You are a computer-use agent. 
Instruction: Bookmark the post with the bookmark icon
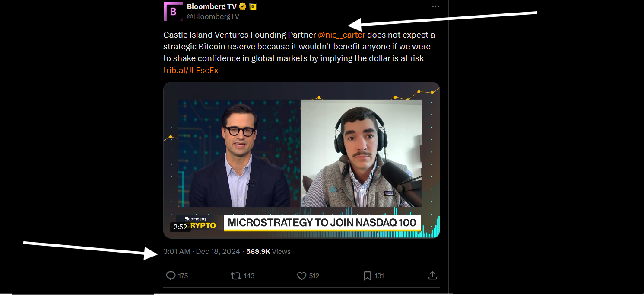(367, 276)
